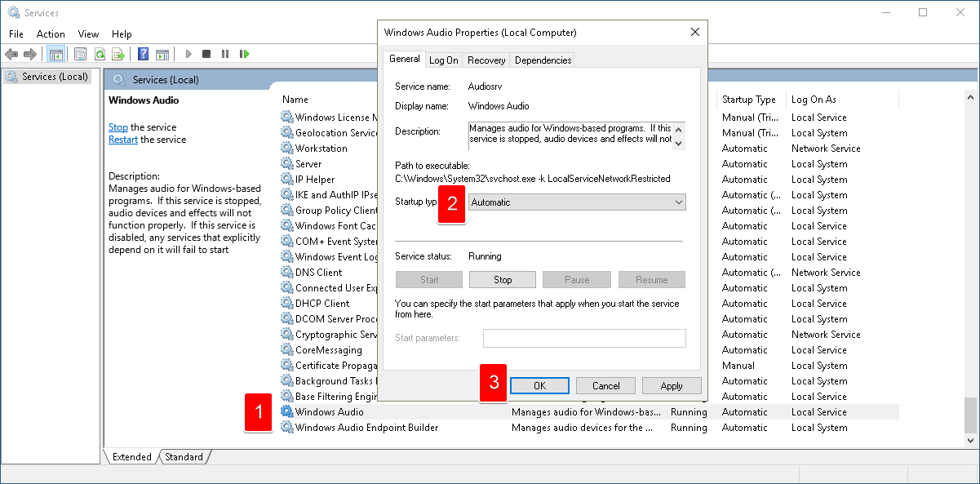Click OK in Windows Audio Properties

click(x=539, y=386)
